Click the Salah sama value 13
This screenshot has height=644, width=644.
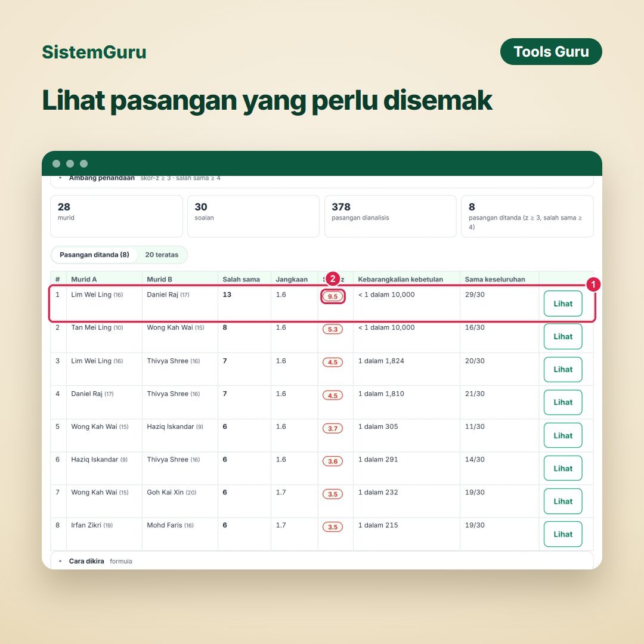(x=227, y=295)
